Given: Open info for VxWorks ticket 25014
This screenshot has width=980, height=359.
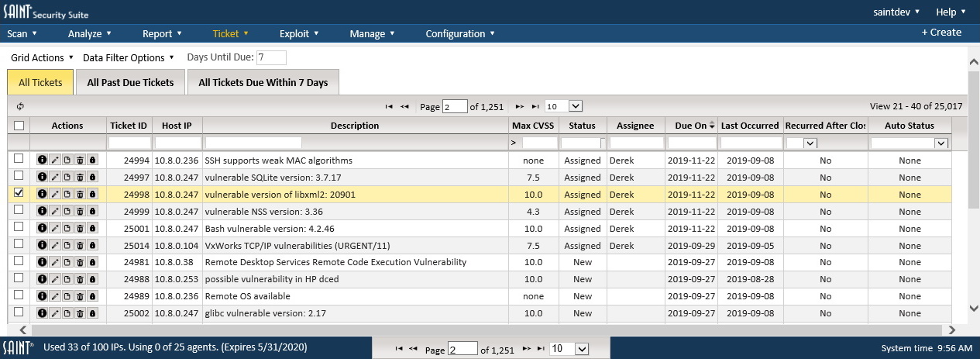Looking at the screenshot, I should (43, 246).
